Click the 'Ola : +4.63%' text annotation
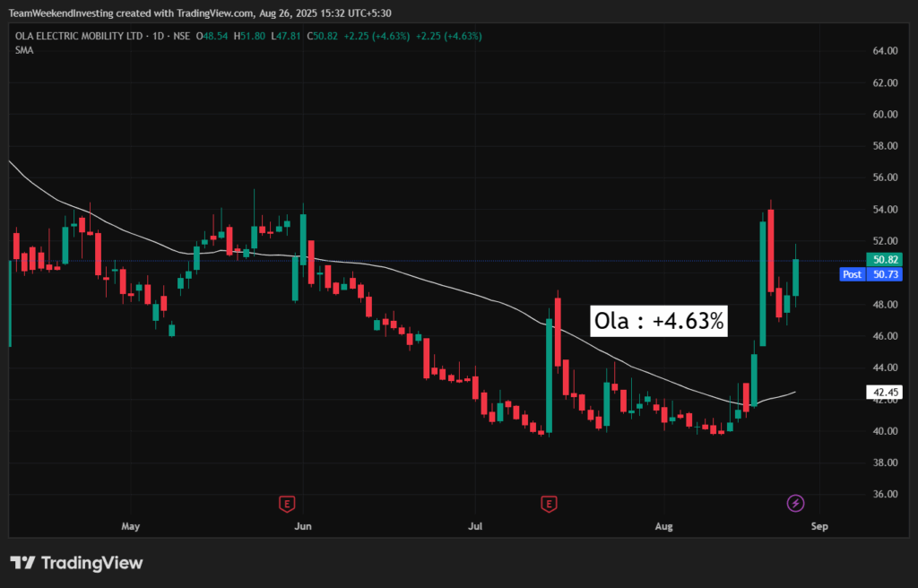Screen dimensions: 918x588 pos(659,321)
